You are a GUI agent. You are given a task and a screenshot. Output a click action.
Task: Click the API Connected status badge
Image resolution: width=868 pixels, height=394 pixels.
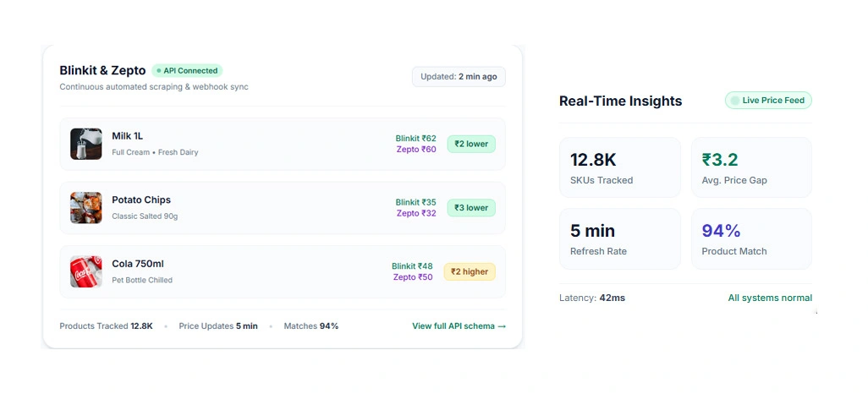(x=187, y=71)
